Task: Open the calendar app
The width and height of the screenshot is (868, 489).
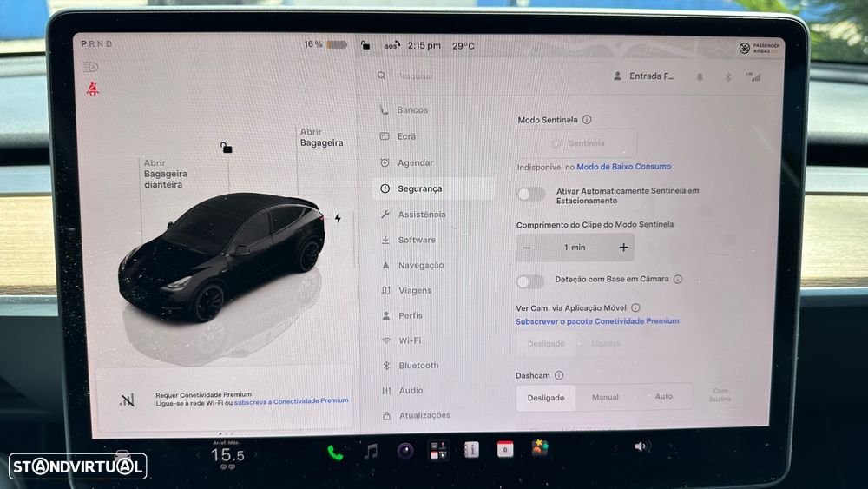Action: [x=505, y=449]
